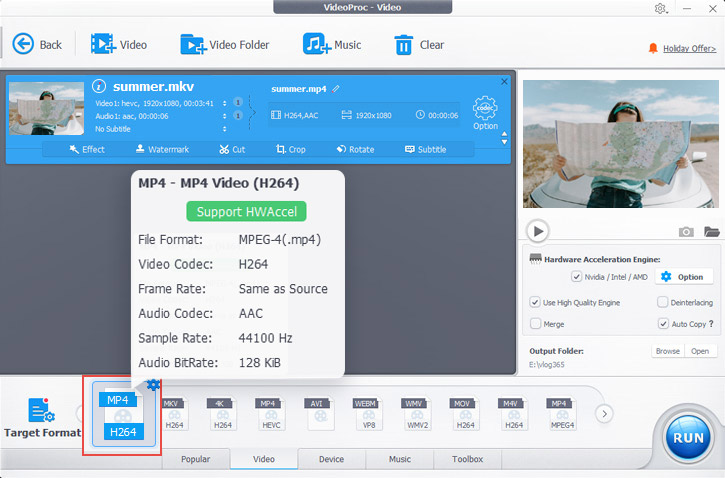The image size is (725, 478).
Task: Select MOV H264 format
Action: (x=465, y=414)
